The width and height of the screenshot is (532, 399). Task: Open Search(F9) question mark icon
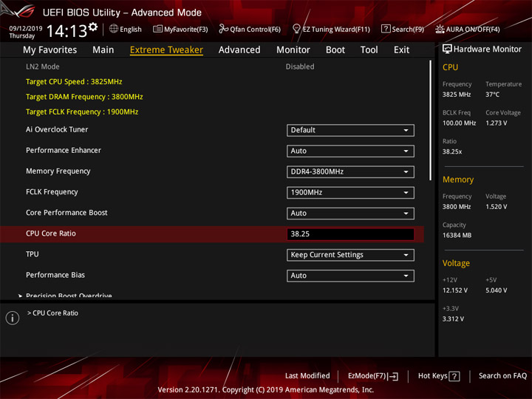[x=386, y=29]
